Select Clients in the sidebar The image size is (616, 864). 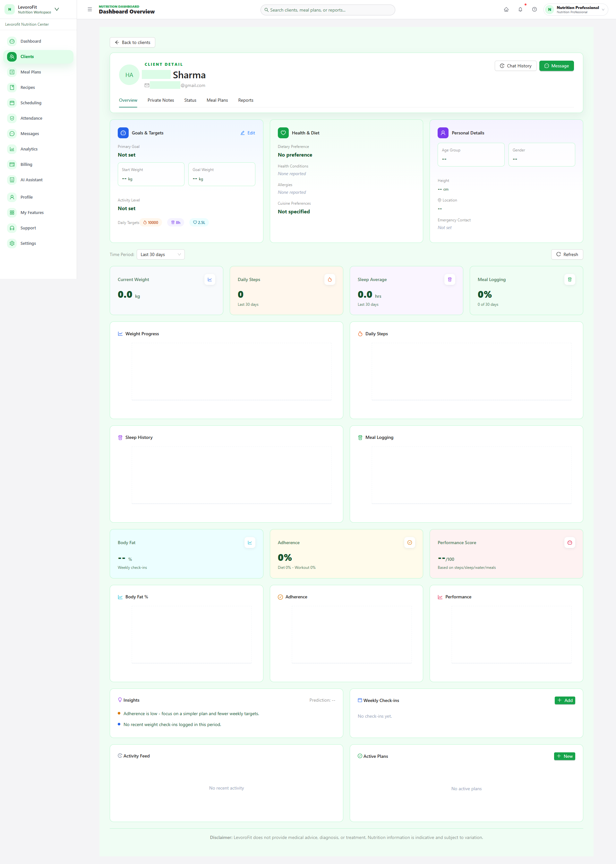(38, 56)
